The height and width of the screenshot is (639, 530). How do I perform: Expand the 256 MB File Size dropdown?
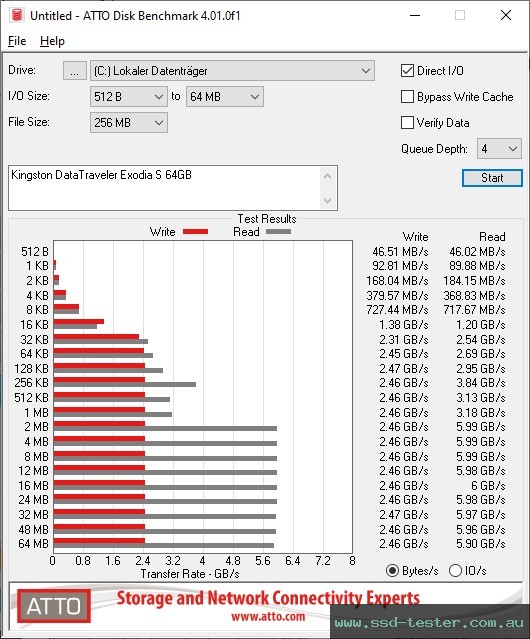129,123
